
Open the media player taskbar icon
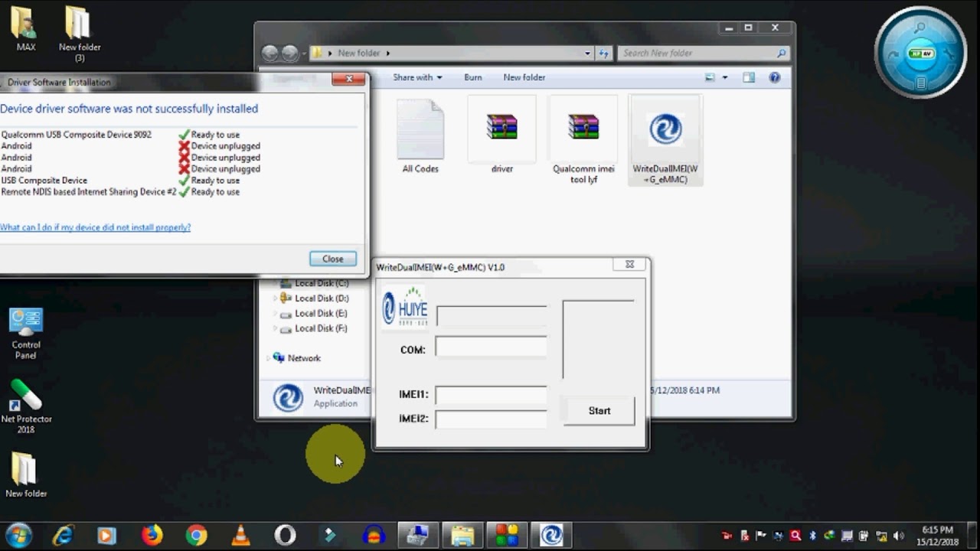[107, 535]
